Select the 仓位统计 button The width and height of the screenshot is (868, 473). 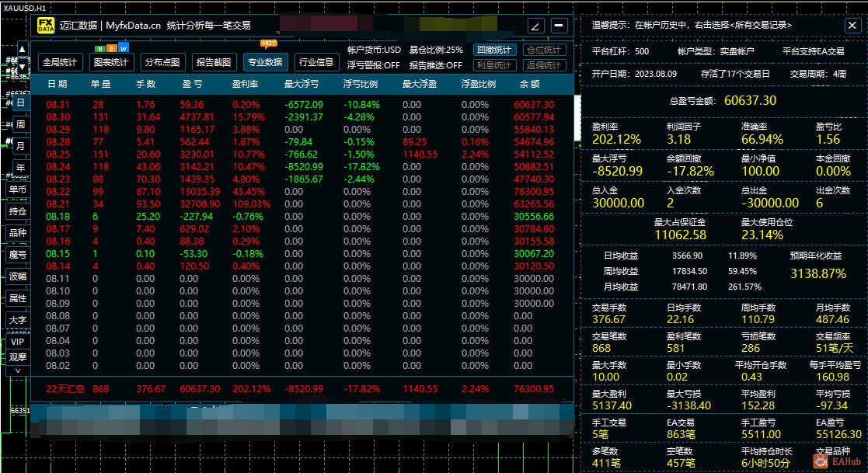544,50
